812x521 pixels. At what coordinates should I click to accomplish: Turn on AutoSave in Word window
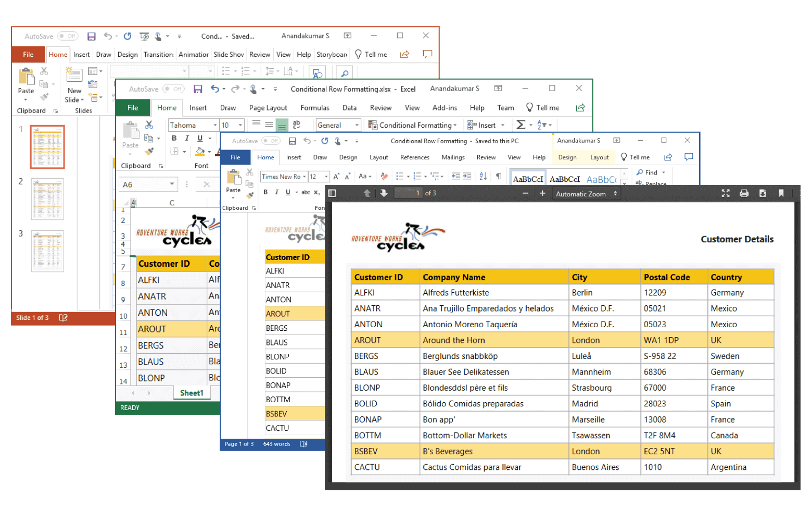coord(271,141)
